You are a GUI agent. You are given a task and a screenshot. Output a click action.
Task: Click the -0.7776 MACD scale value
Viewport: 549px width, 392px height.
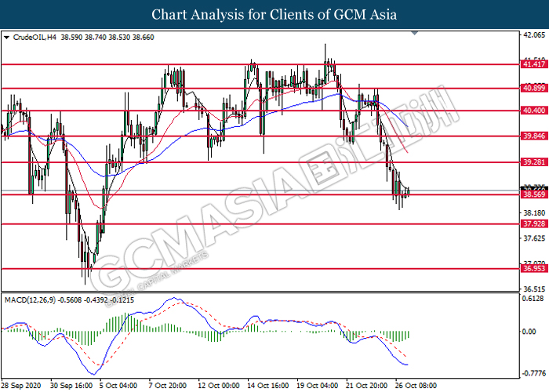(x=533, y=373)
